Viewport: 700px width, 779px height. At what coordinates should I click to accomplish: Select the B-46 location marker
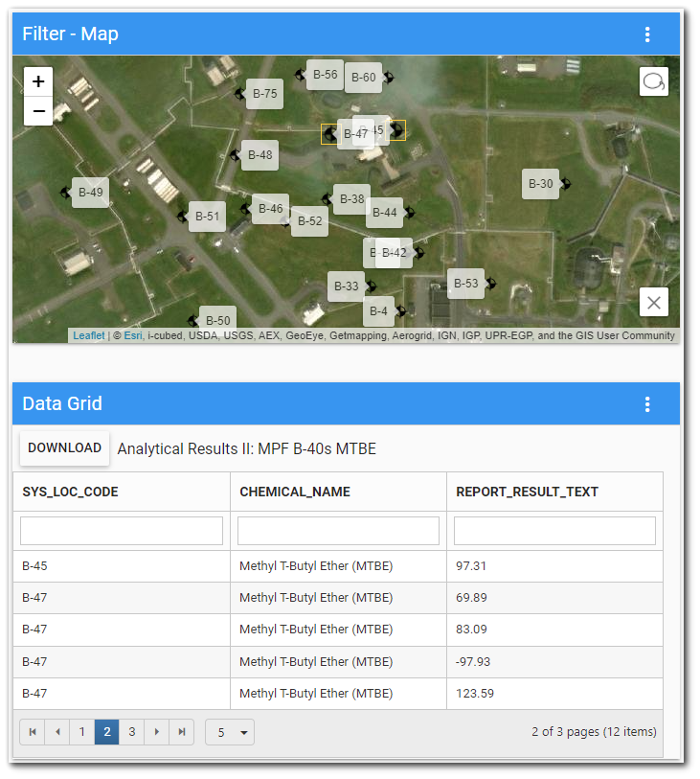(x=245, y=209)
